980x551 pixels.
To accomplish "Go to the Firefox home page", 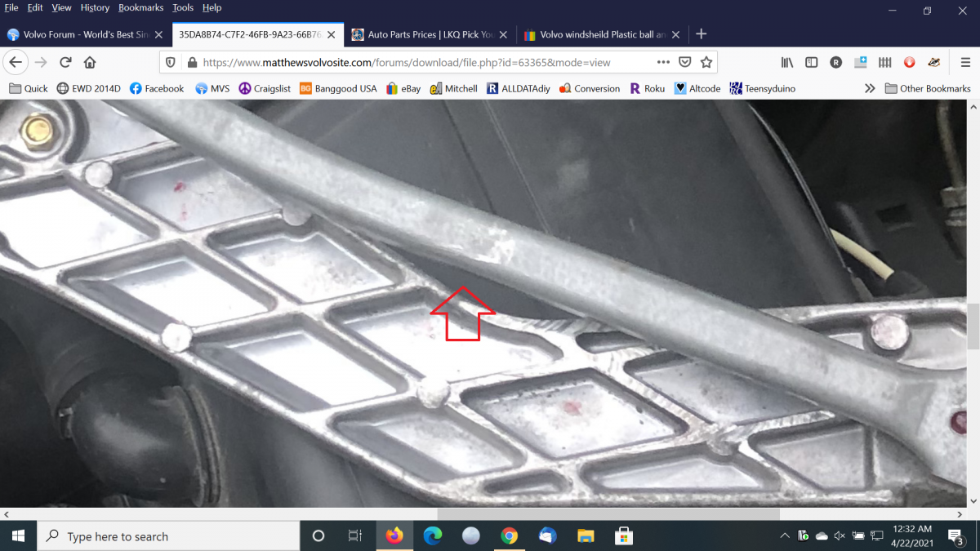I will pyautogui.click(x=90, y=62).
